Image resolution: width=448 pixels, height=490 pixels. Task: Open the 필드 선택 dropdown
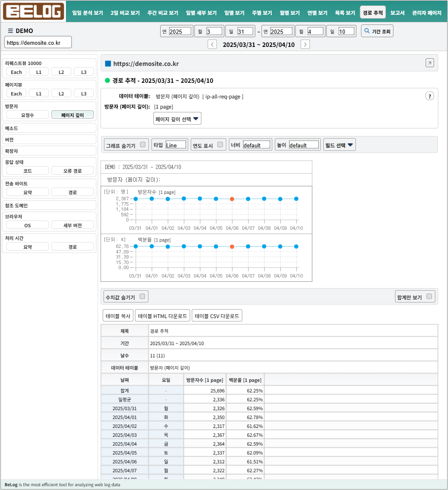(x=339, y=145)
